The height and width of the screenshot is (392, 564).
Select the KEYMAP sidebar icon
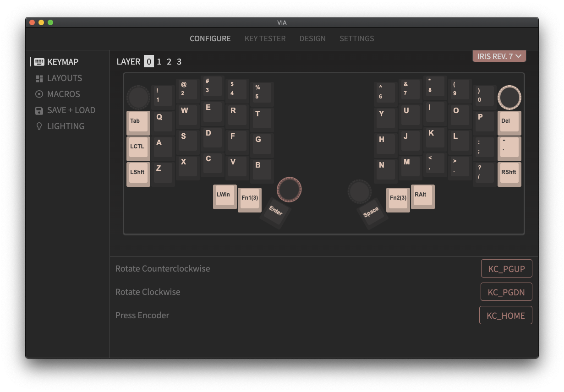coord(39,61)
